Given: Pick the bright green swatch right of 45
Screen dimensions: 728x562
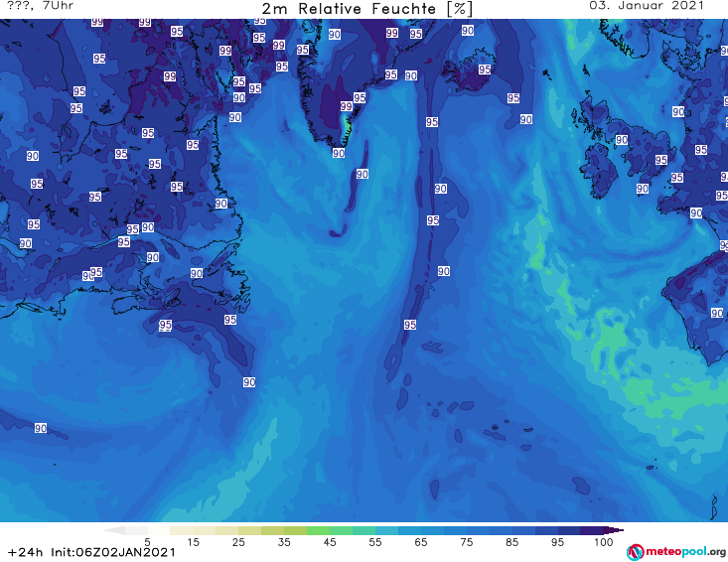Looking at the screenshot, I should point(341,530).
